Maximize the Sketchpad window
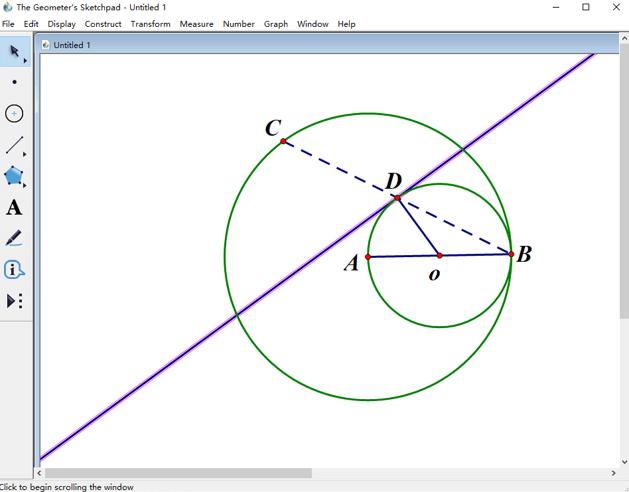Viewport: 629px width, 492px height. coord(586,7)
